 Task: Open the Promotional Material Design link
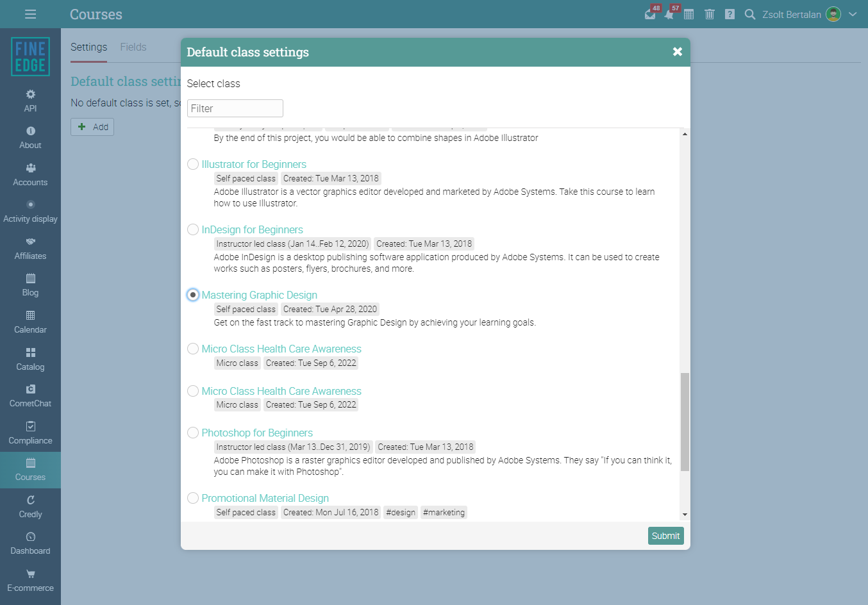tap(265, 498)
